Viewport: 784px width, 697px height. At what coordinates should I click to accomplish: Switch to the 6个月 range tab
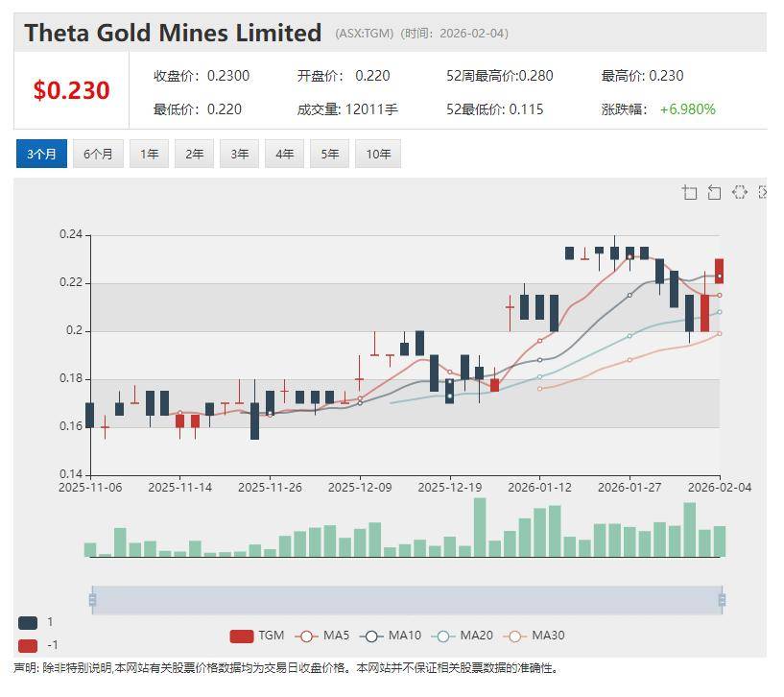98,154
